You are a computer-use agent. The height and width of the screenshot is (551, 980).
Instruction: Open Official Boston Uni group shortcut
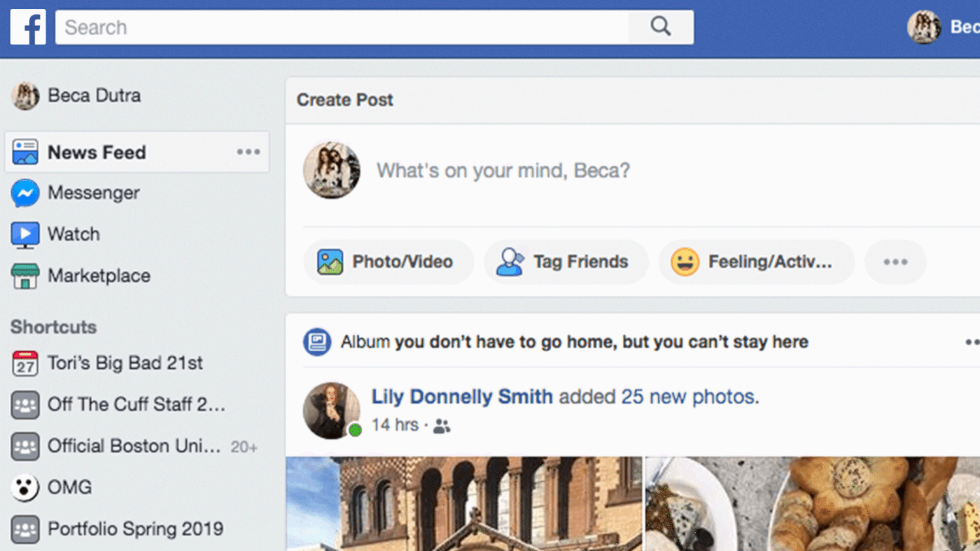pyautogui.click(x=134, y=446)
